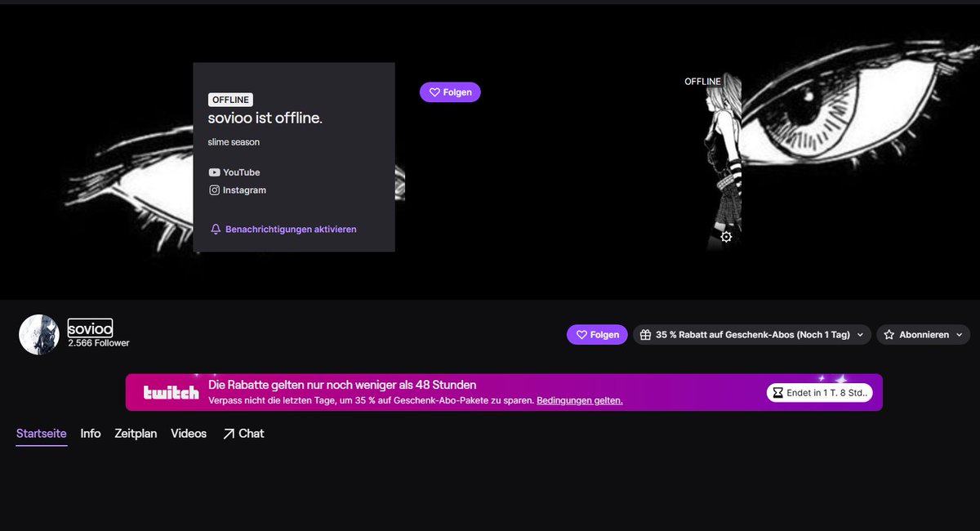The image size is (980, 531).
Task: Click the Abonnieren button
Action: pyautogui.click(x=923, y=335)
